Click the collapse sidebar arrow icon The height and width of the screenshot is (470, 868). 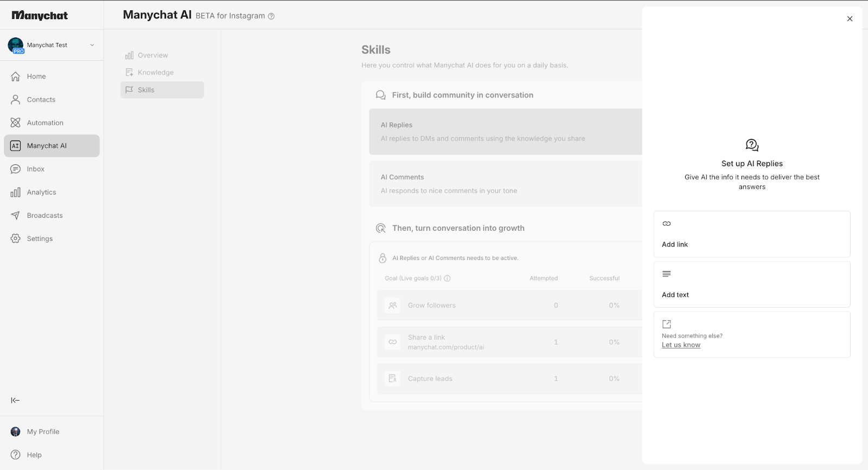click(15, 401)
